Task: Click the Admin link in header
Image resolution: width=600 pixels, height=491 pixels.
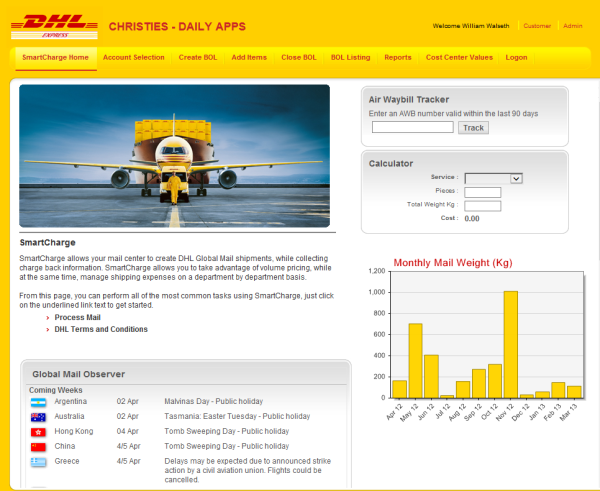Action: 573,26
